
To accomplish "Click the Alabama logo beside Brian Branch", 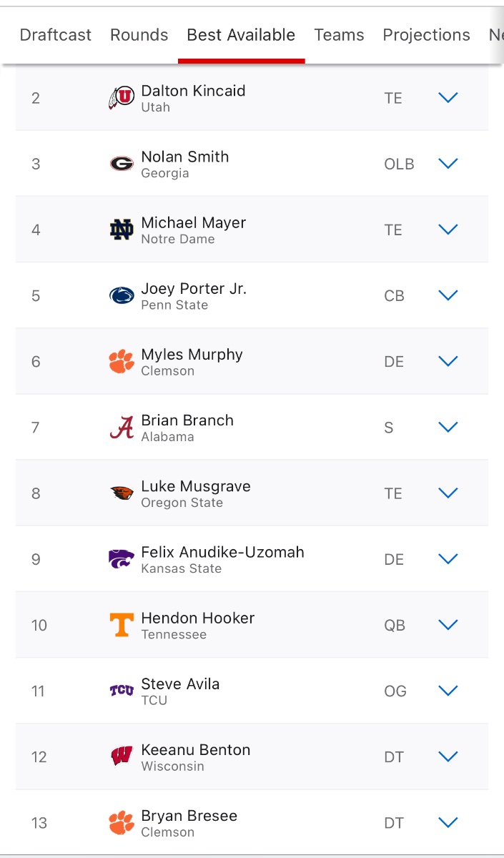I will pyautogui.click(x=122, y=428).
